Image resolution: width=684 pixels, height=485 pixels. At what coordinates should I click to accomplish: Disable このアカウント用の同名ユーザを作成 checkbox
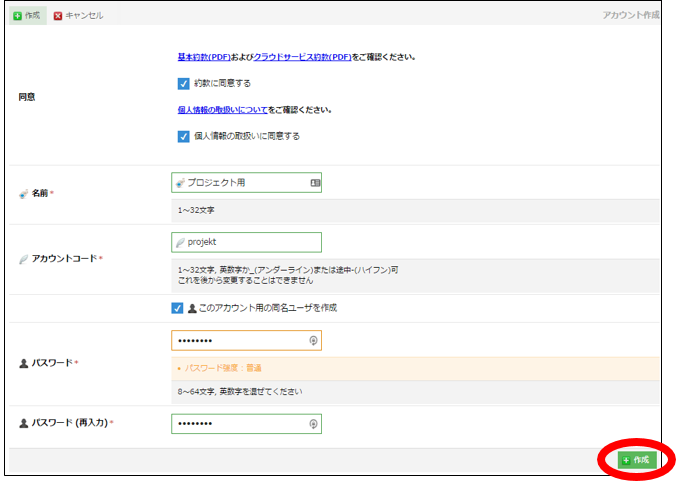pyautogui.click(x=177, y=308)
